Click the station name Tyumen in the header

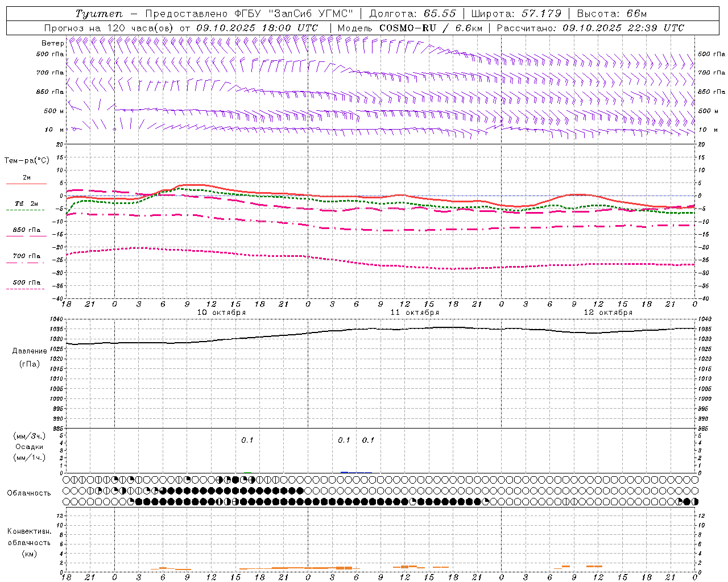click(x=99, y=14)
